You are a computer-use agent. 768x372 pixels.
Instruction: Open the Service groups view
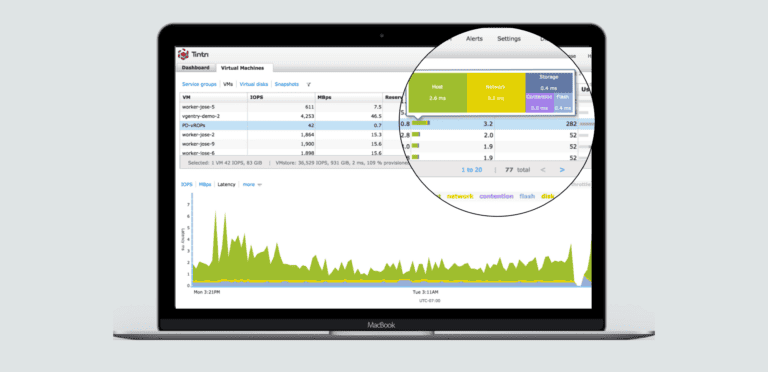point(199,84)
